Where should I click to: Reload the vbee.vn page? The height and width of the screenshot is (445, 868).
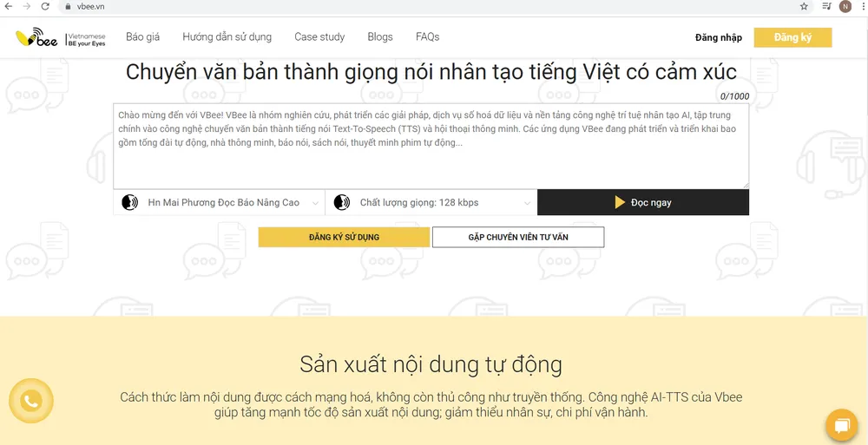coord(45,7)
